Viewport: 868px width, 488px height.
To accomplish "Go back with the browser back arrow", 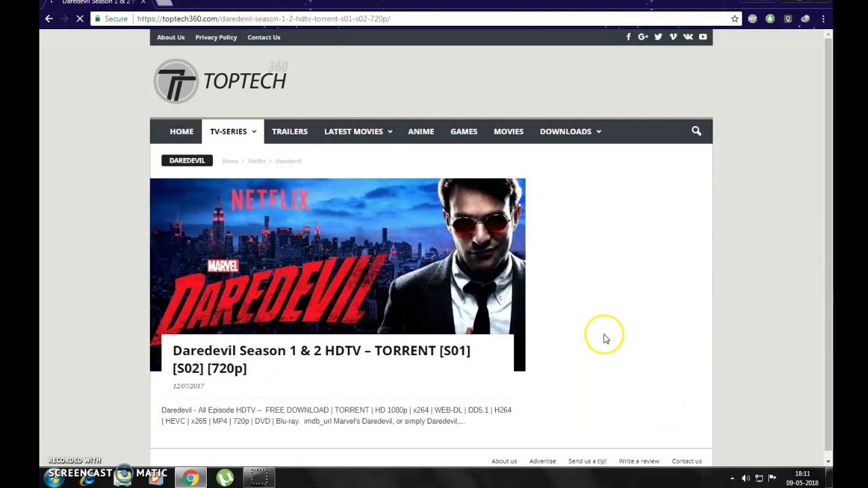I will coord(49,19).
